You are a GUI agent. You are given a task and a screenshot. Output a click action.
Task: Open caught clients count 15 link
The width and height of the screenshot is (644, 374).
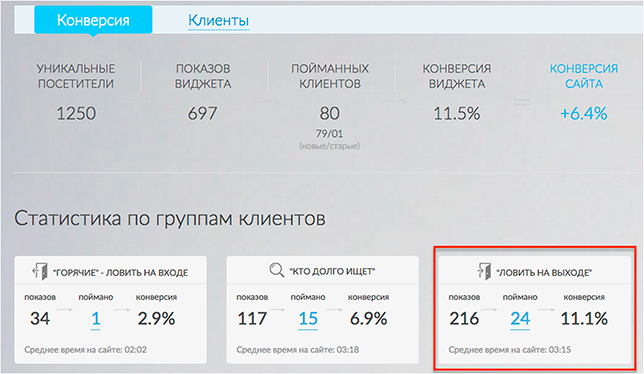pos(308,319)
